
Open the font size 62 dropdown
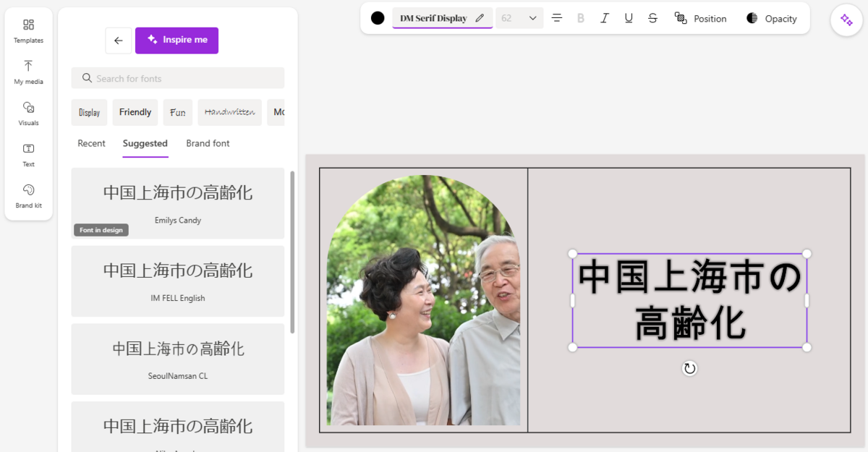[519, 18]
